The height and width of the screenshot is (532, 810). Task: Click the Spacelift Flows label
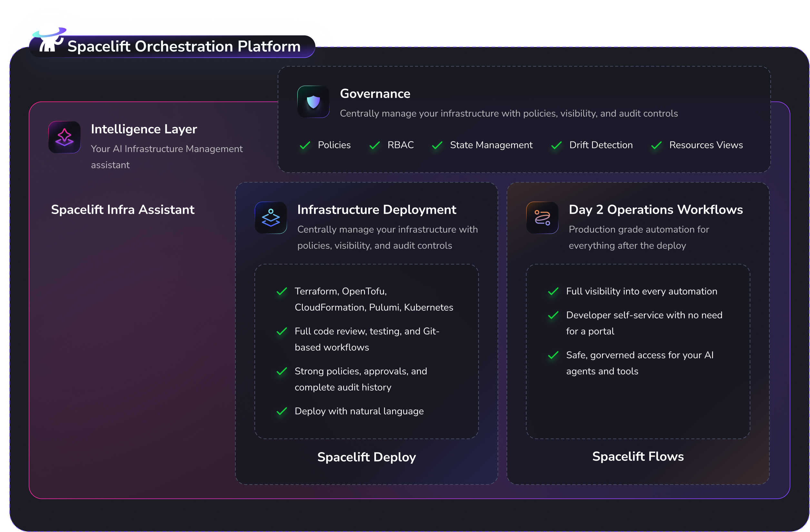(638, 457)
